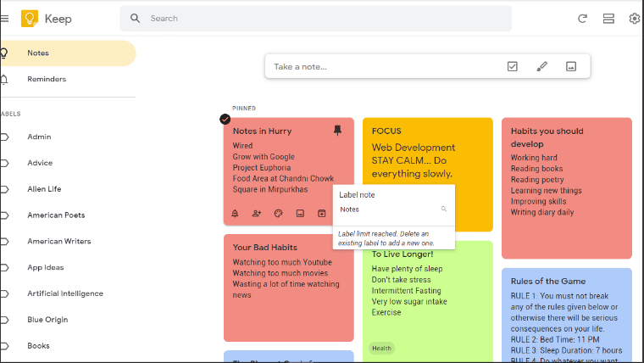The height and width of the screenshot is (363, 644).
Task: Open the Artificial Intelligence label
Action: [65, 293]
